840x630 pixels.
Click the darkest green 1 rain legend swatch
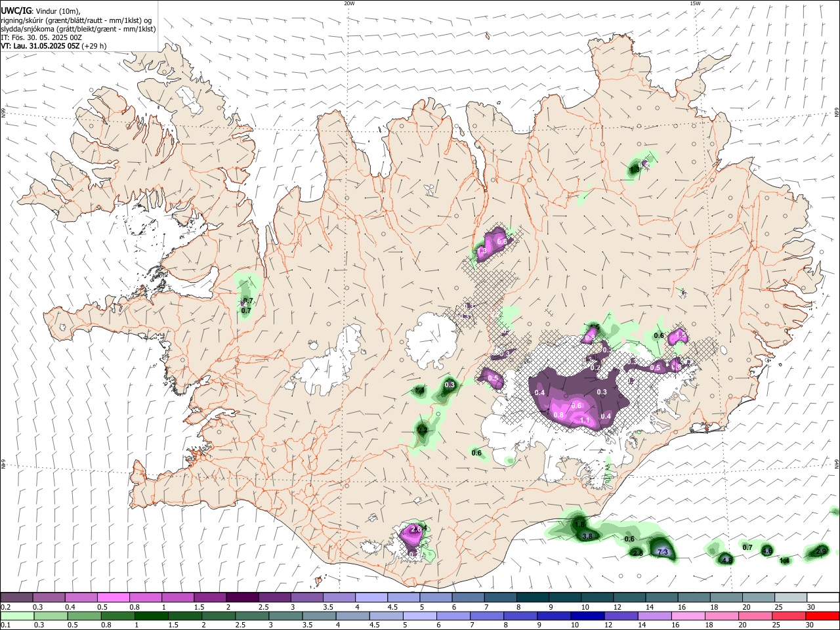click(x=151, y=616)
